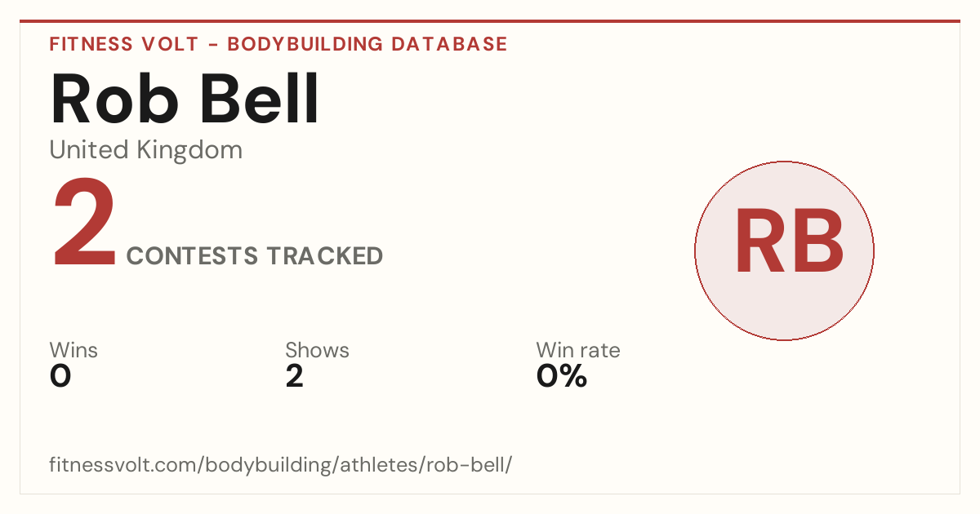The image size is (980, 514).
Task: Click the word DATABASE in header
Action: point(449,44)
